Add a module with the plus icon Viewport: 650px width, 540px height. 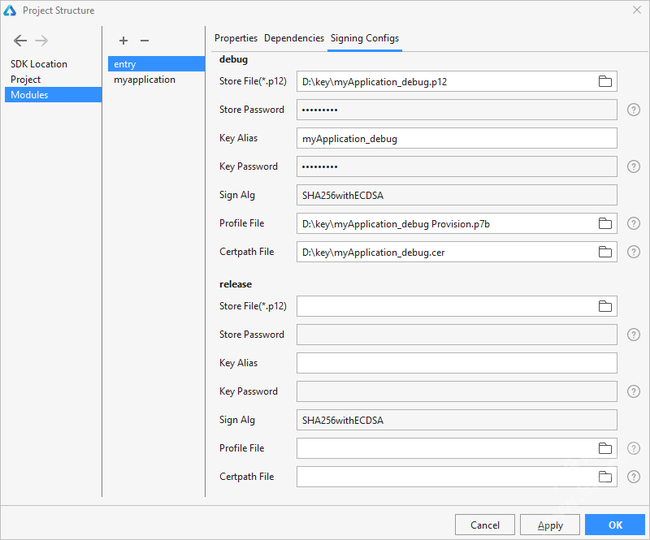coord(123,41)
